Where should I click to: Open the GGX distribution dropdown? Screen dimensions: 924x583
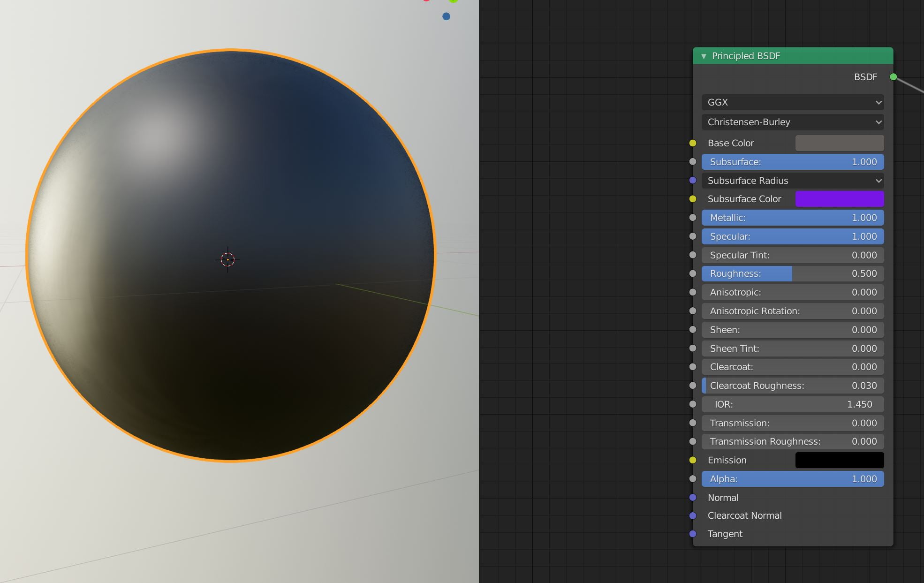(792, 102)
